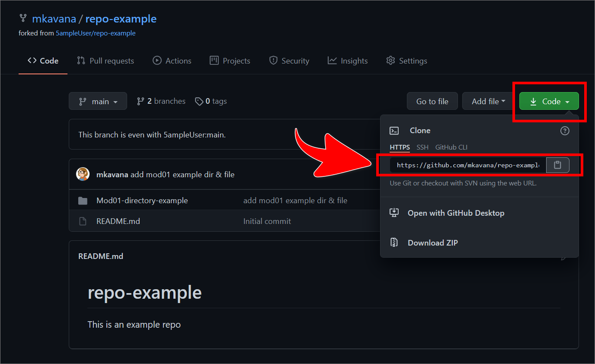Click the terminal icon next to Clone
595x364 pixels.
[394, 131]
